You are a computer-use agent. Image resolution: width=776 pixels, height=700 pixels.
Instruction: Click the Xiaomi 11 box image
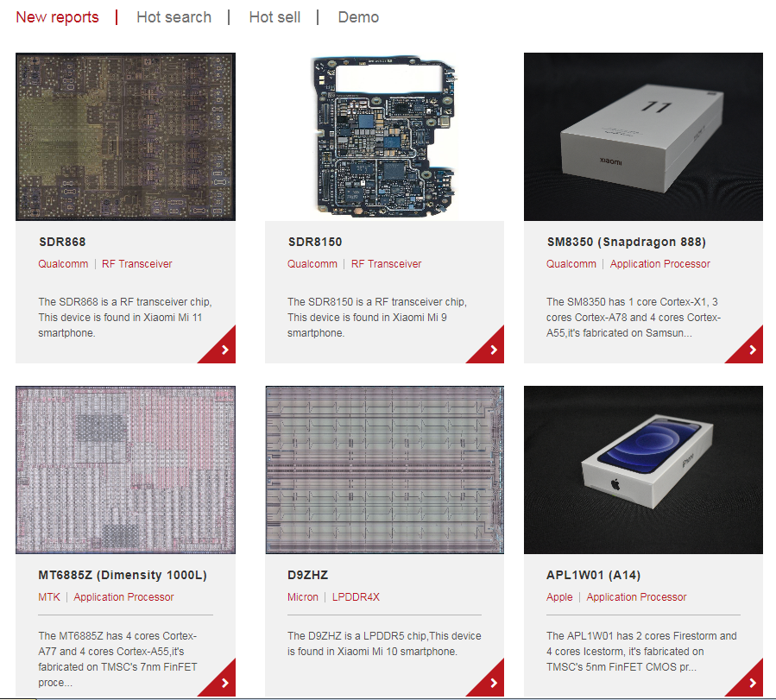[643, 136]
